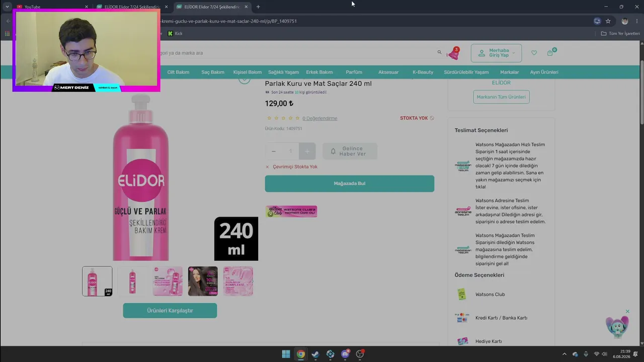The width and height of the screenshot is (644, 362).
Task: Open OBS Studio from the taskbar
Action: 360,354
